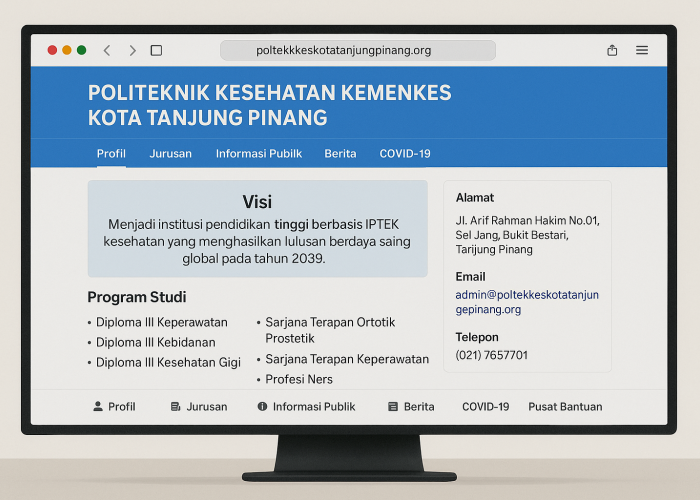
Task: Open the Jurusan tab in blue navigation
Action: (x=171, y=154)
